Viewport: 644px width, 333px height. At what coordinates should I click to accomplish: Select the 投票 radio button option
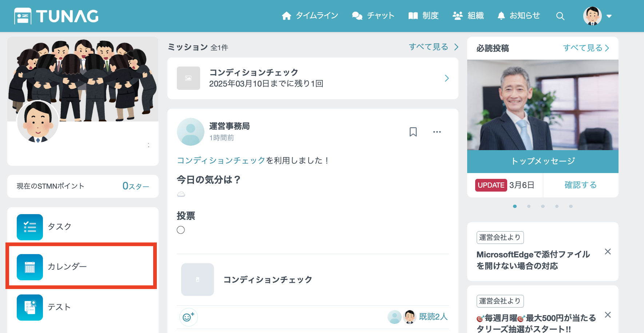(x=181, y=230)
